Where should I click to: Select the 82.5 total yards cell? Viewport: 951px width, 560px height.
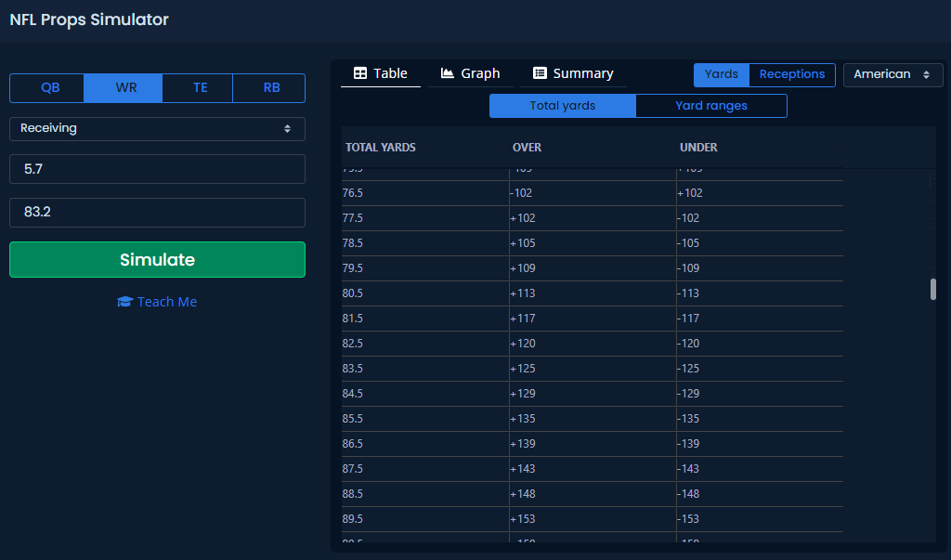[425, 344]
